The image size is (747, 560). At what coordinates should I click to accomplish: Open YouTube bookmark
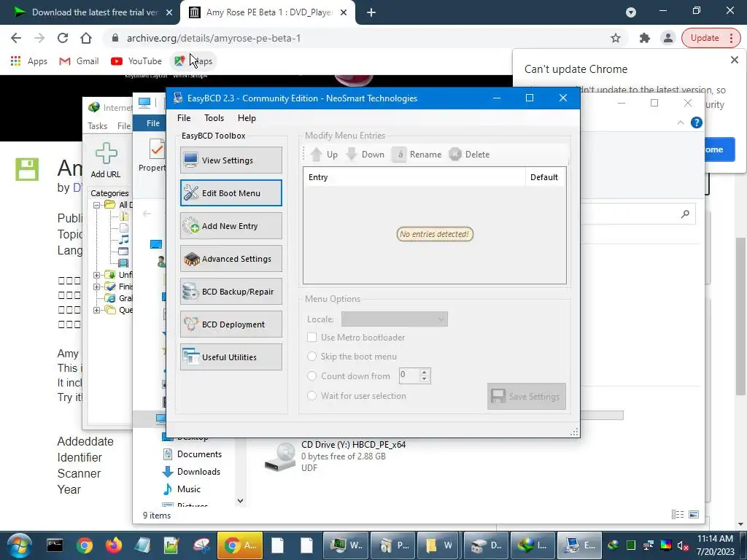136,61
